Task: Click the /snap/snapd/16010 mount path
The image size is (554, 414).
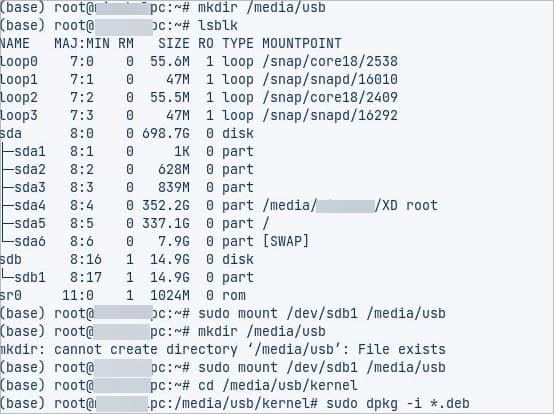Action: click(330, 79)
